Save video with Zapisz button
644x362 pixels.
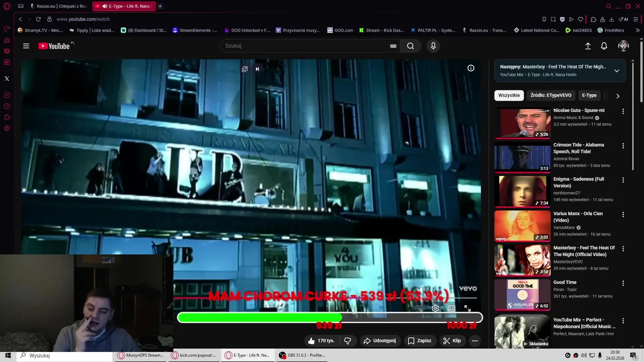[x=420, y=341]
